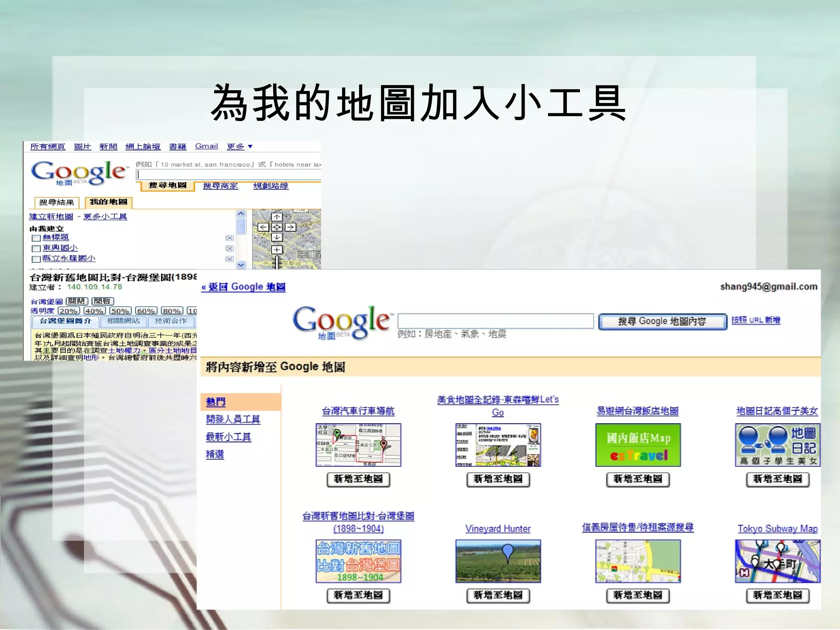
Task: Set transparency to 40%
Action: pos(94,311)
